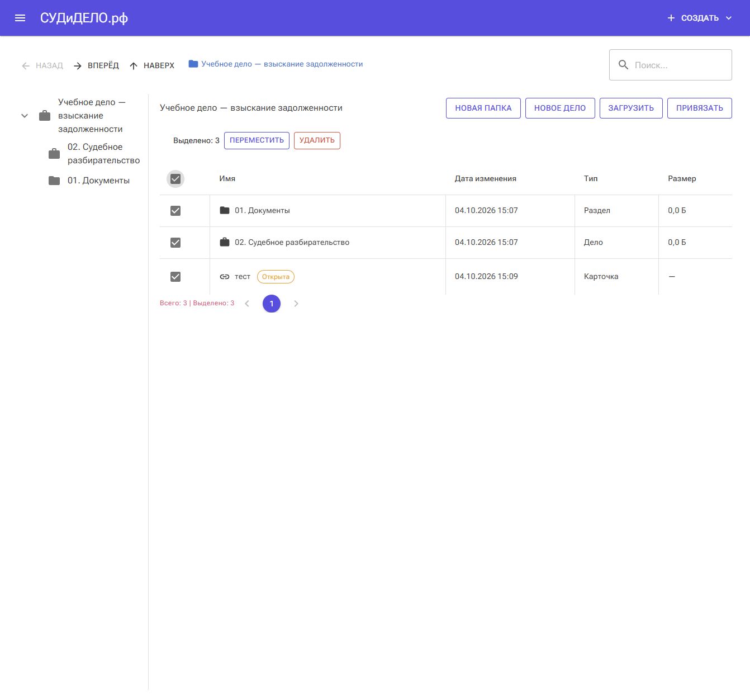Move selected items with ПЕРЕМЕСТИТЬ
The image size is (750, 700).
(257, 140)
